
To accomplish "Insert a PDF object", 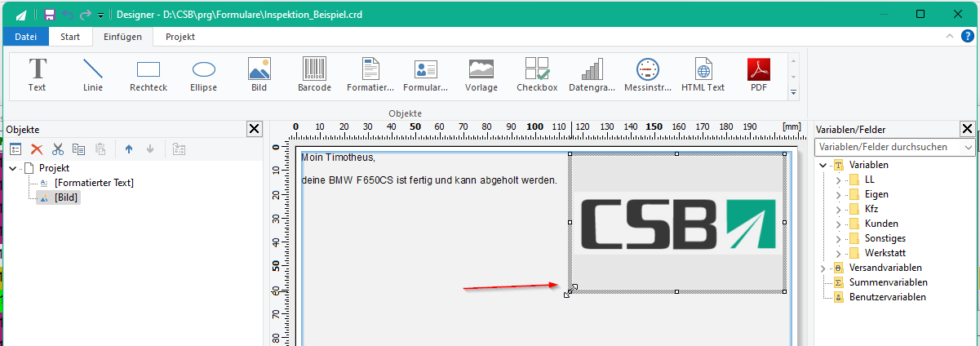I will point(759,75).
